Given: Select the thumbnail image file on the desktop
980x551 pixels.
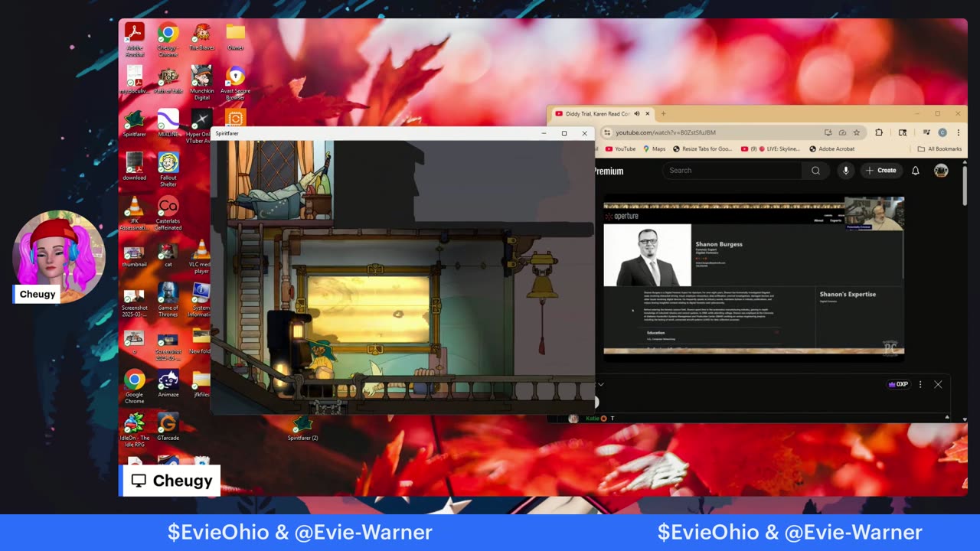Looking at the screenshot, I should (135, 255).
